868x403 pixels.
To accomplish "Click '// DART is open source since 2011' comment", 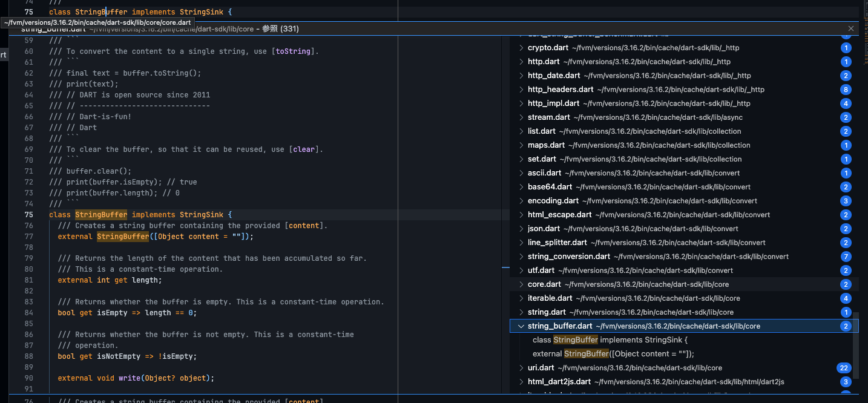I will point(138,95).
